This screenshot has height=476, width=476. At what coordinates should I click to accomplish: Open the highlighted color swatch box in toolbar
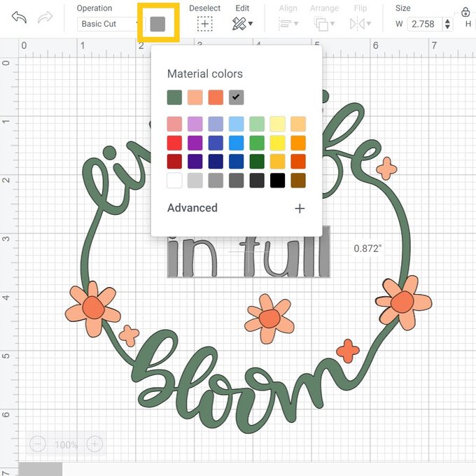[157, 23]
